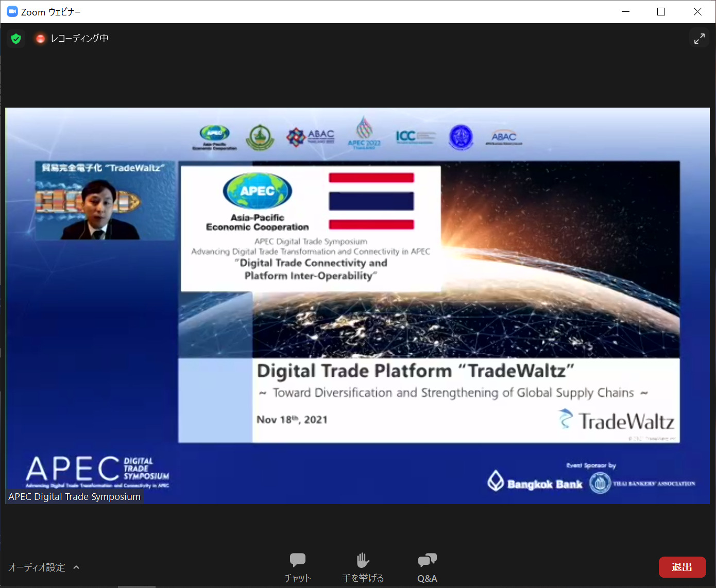The width and height of the screenshot is (716, 588).
Task: Expand the audio settings caret menu
Action: click(76, 567)
